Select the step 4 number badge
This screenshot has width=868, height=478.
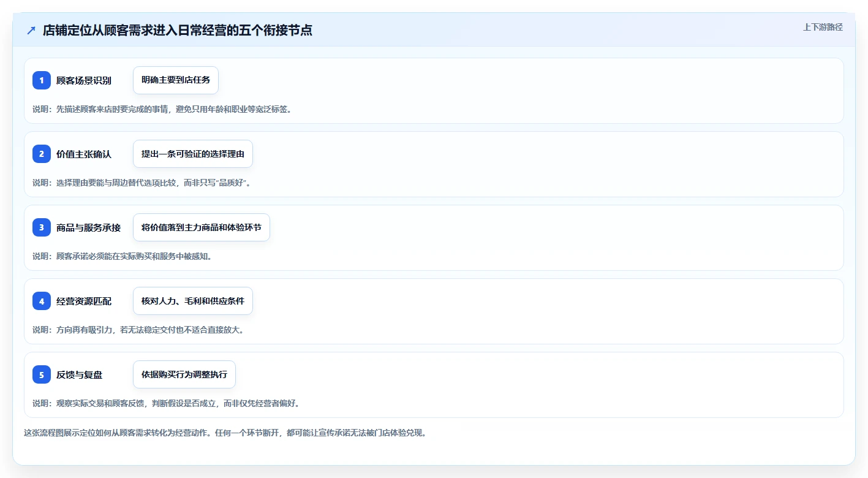(x=42, y=301)
